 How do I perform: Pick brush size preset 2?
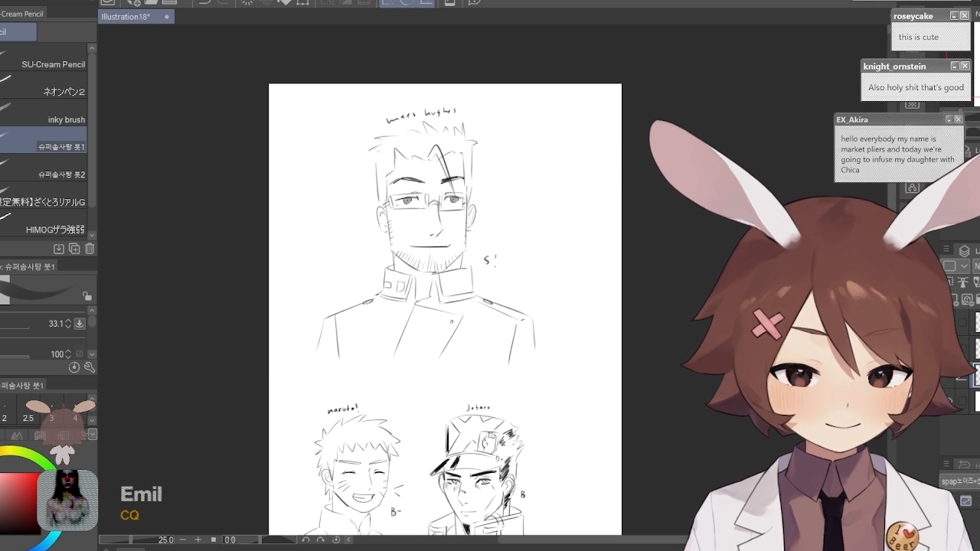[4, 409]
